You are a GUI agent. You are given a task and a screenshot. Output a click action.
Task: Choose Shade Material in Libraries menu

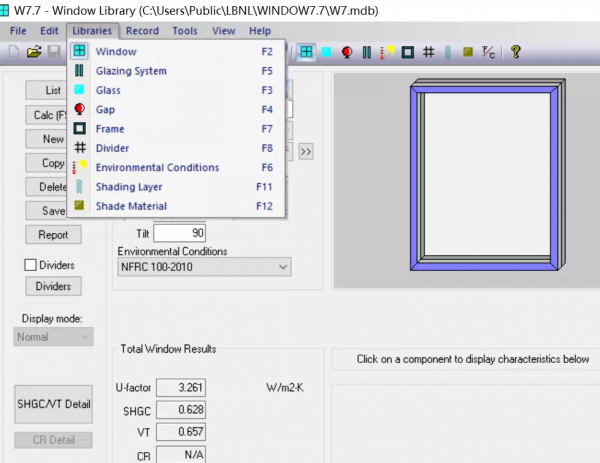176,206
